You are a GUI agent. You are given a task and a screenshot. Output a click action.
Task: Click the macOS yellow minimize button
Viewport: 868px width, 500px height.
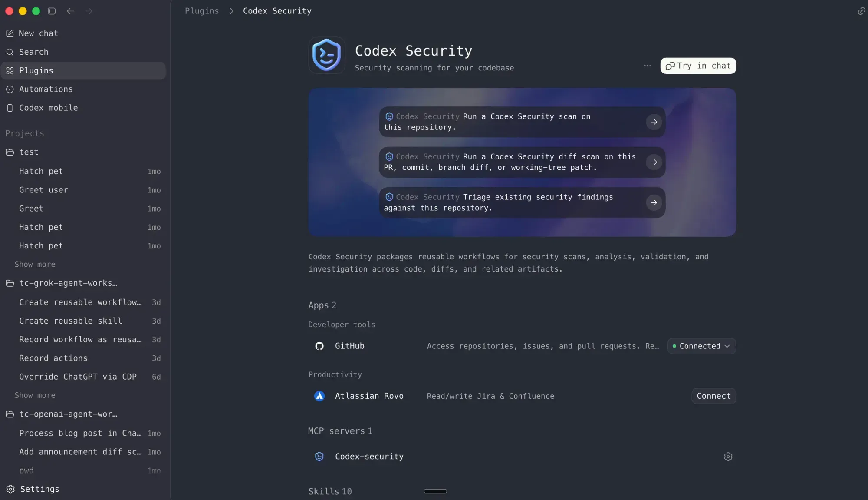(23, 11)
